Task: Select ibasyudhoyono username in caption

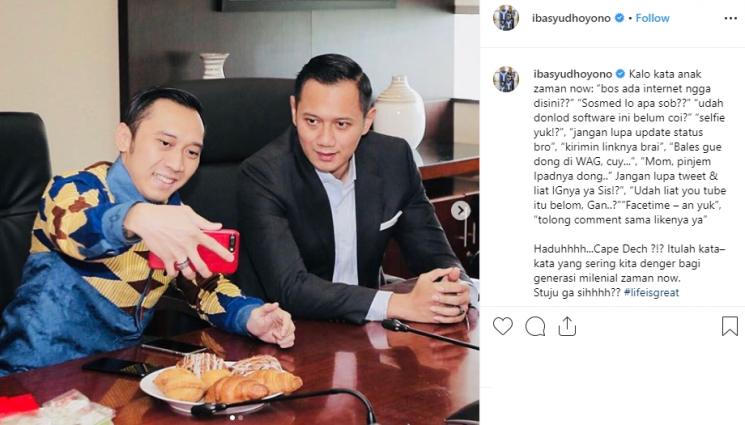Action: point(573,74)
